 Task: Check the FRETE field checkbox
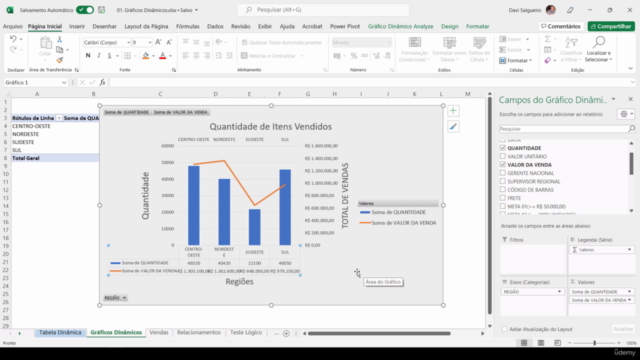(x=503, y=198)
